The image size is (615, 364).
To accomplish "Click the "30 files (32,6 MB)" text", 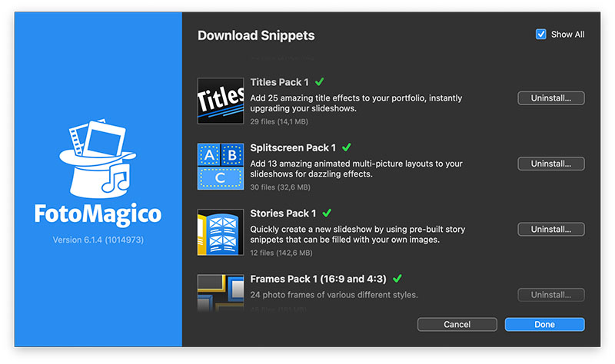I will click(x=281, y=187).
